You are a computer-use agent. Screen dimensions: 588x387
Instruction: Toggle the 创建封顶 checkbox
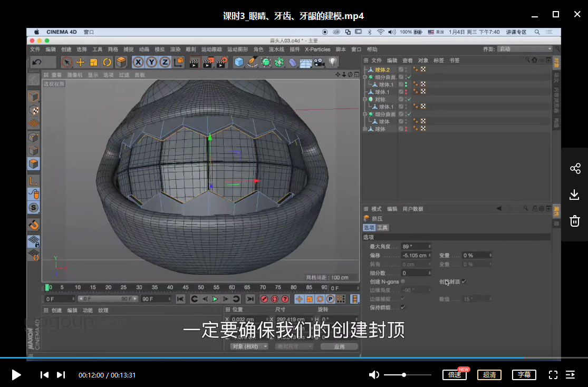pyautogui.click(x=464, y=282)
